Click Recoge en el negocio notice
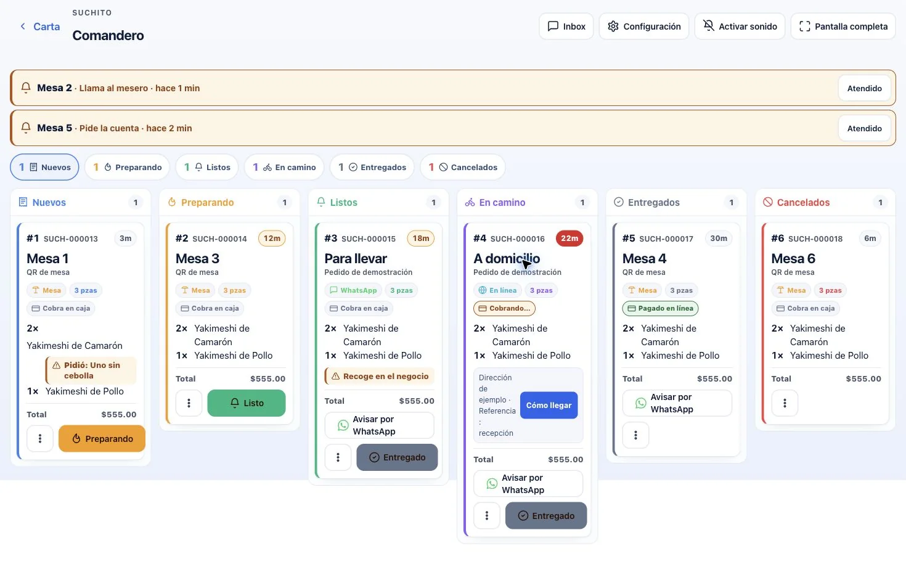This screenshot has width=906, height=588. coord(380,376)
